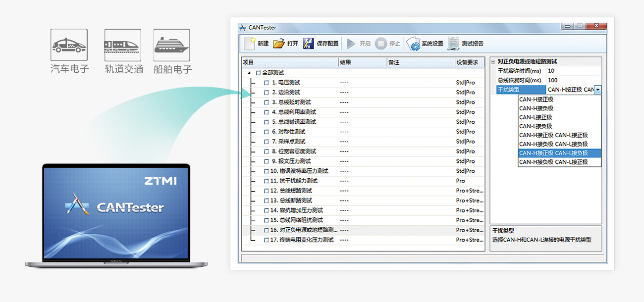Open the Test Report (测试报告) icon
The width and height of the screenshot is (644, 302).
(x=453, y=44)
